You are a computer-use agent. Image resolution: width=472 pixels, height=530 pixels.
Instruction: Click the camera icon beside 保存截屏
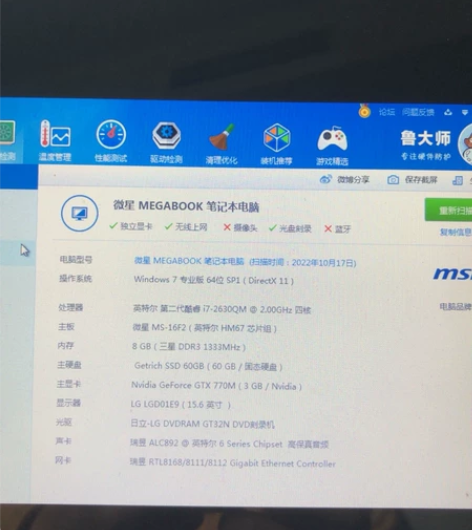(x=393, y=179)
